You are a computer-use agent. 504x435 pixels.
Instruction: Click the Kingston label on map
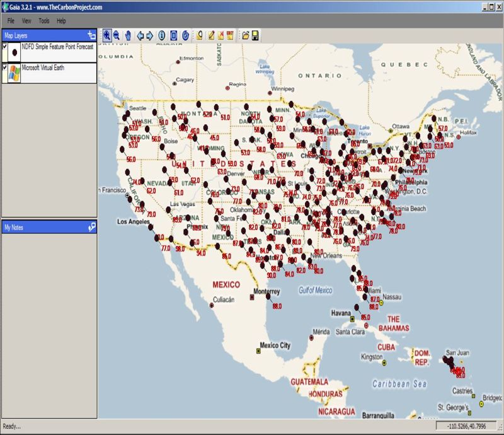[x=372, y=357]
